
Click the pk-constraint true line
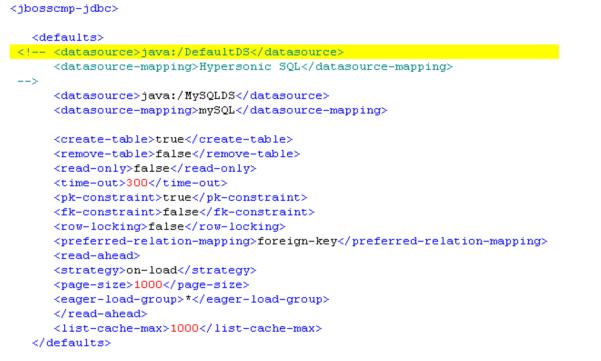point(181,198)
